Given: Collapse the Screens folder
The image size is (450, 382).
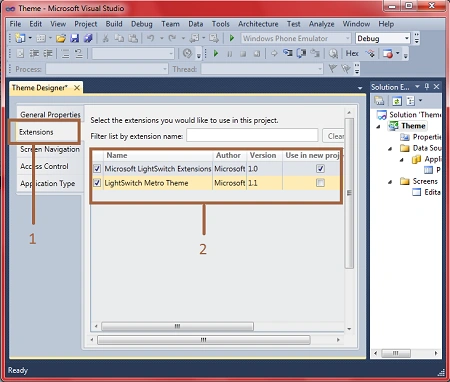Looking at the screenshot, I should (x=390, y=182).
